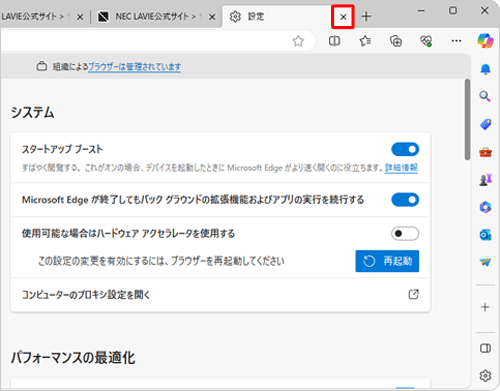Screen dimensions: 500x391
Task: Open Microsoft 365 sidebar icon
Action: click(x=485, y=207)
